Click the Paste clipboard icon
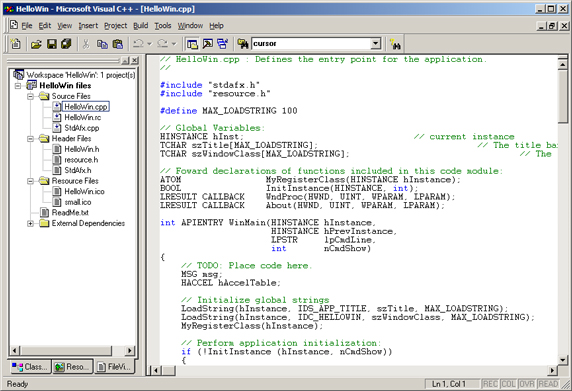572x391 pixels. click(117, 44)
